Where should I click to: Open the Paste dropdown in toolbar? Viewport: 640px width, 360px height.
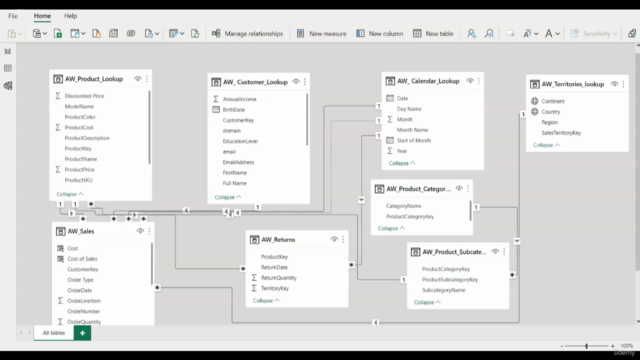coord(14,33)
